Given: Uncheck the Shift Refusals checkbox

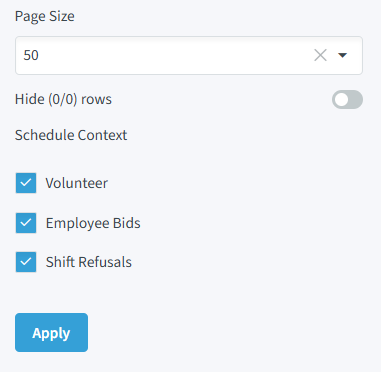Looking at the screenshot, I should pyautogui.click(x=26, y=262).
